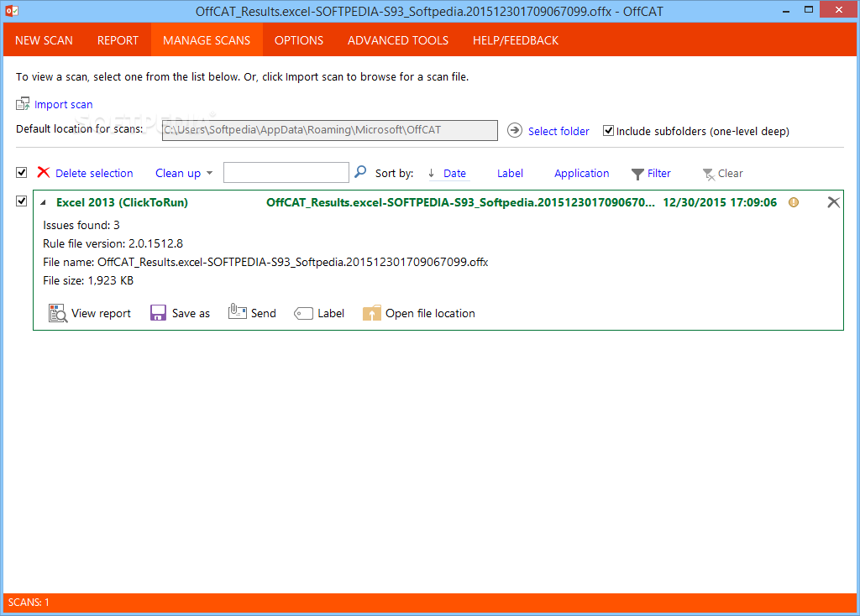Screen dimensions: 860x616
Task: Click the yellow warning icon on scan row
Action: [x=793, y=202]
